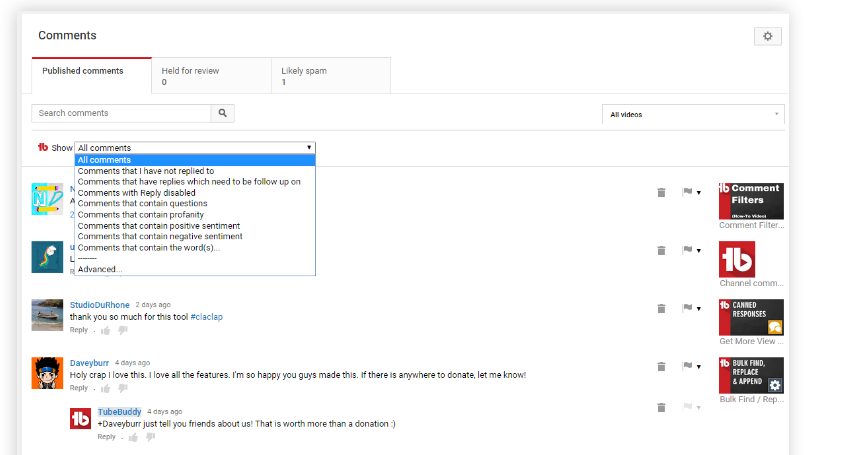The height and width of the screenshot is (455, 852).
Task: Filter Comments that contain positive sentiment
Action: tap(195, 226)
